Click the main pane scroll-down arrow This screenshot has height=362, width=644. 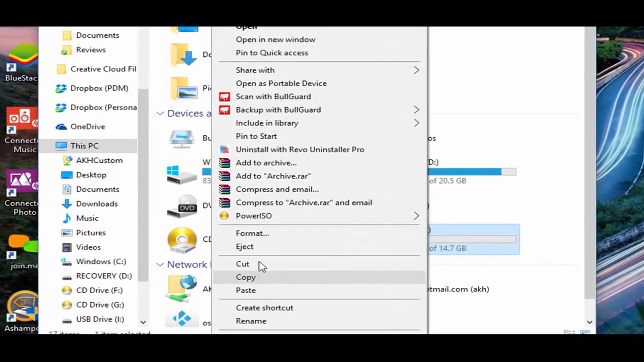tap(590, 322)
